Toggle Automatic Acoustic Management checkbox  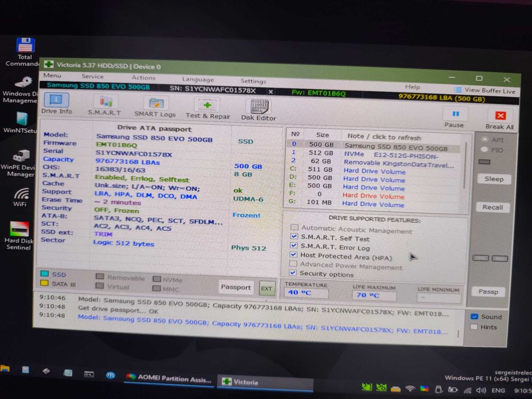coord(294,227)
